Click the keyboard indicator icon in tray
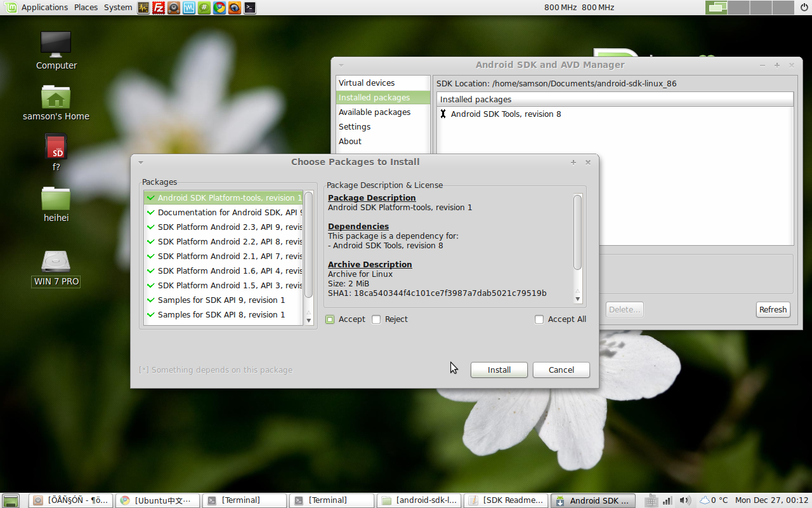Image resolution: width=812 pixels, height=508 pixels. (x=651, y=500)
